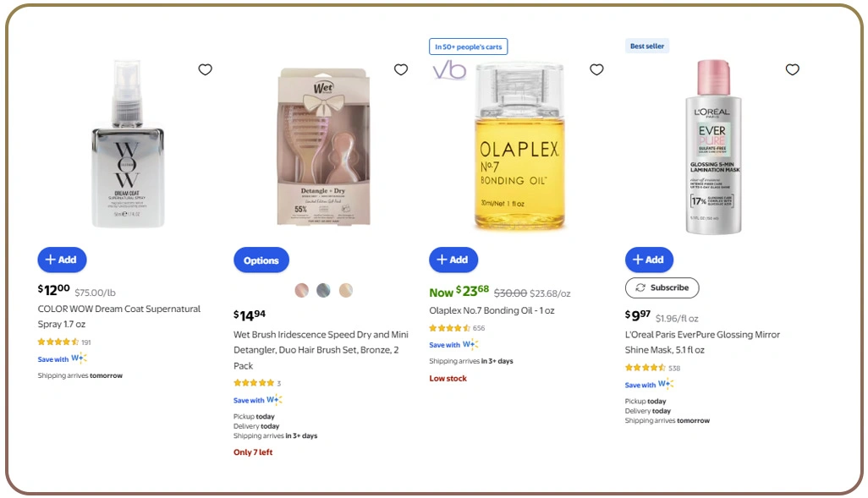Click the L'Oreal Best seller badge

click(x=647, y=47)
